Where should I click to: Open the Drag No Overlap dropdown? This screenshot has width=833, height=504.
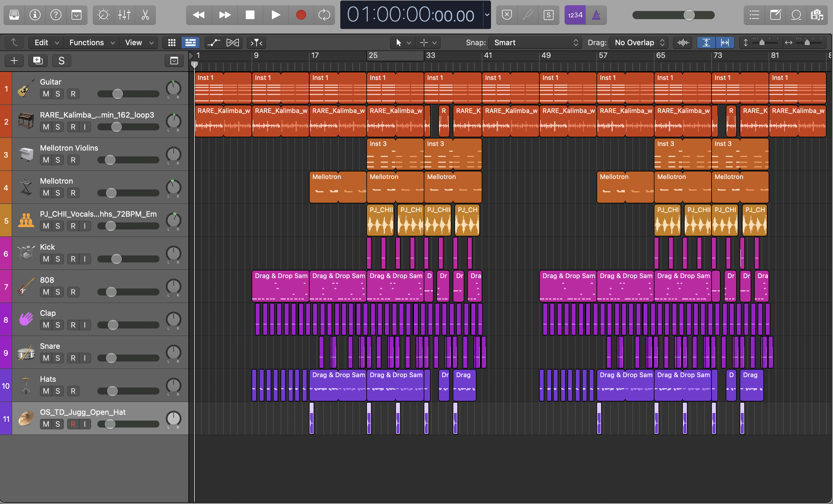click(x=638, y=43)
